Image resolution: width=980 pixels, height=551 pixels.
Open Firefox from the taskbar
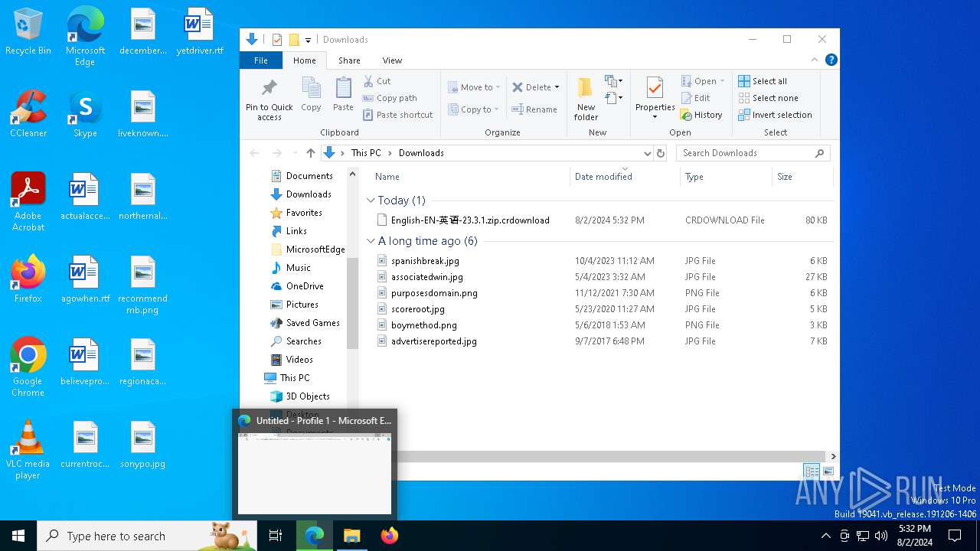click(x=390, y=536)
